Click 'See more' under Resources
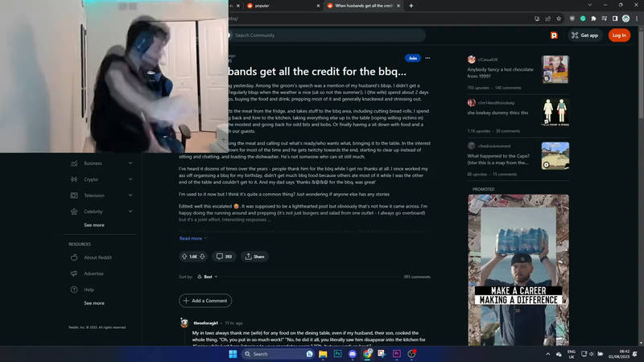 click(x=94, y=303)
